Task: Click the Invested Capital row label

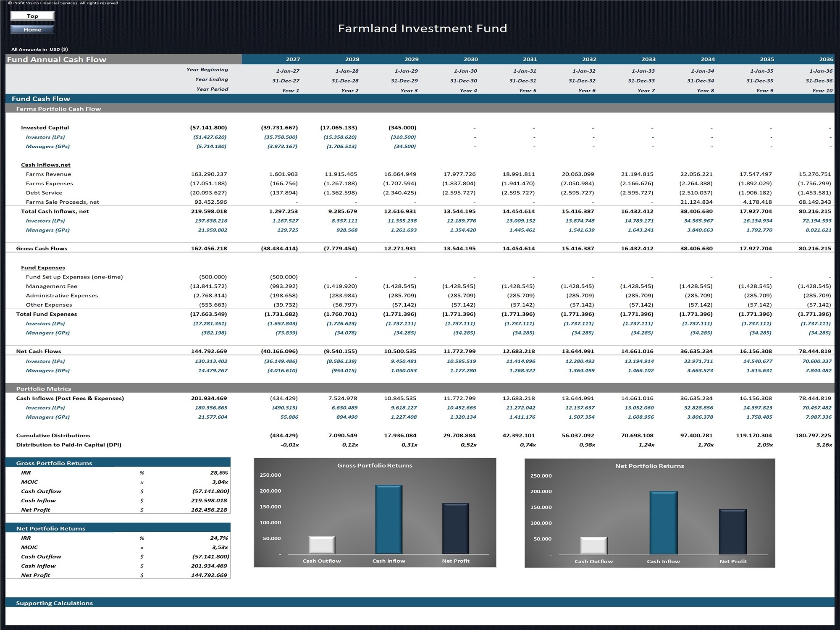Action: tap(45, 128)
